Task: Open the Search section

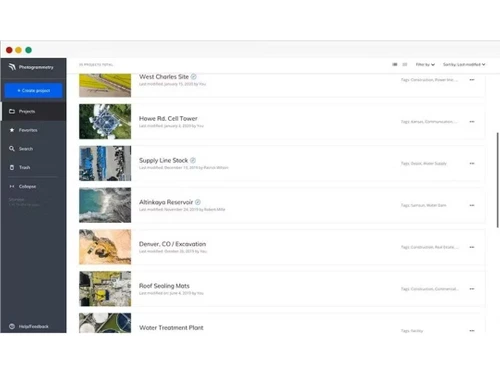Action: coord(33,149)
